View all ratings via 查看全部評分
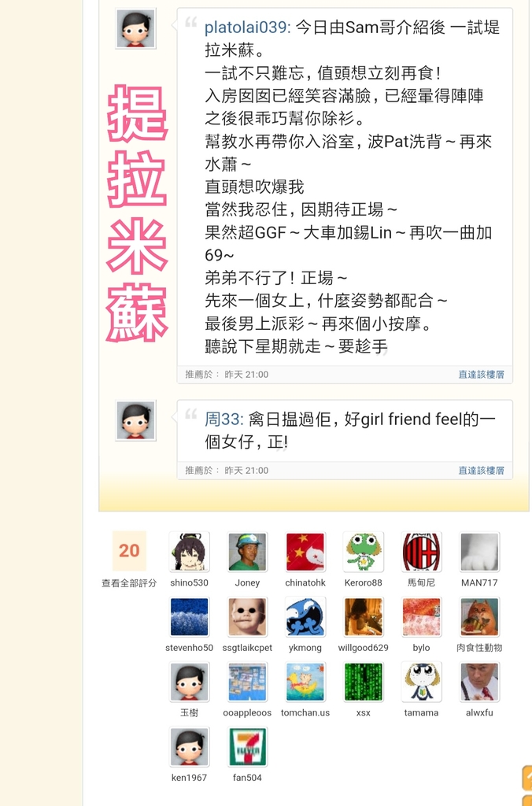532x806 pixels. pyautogui.click(x=129, y=583)
